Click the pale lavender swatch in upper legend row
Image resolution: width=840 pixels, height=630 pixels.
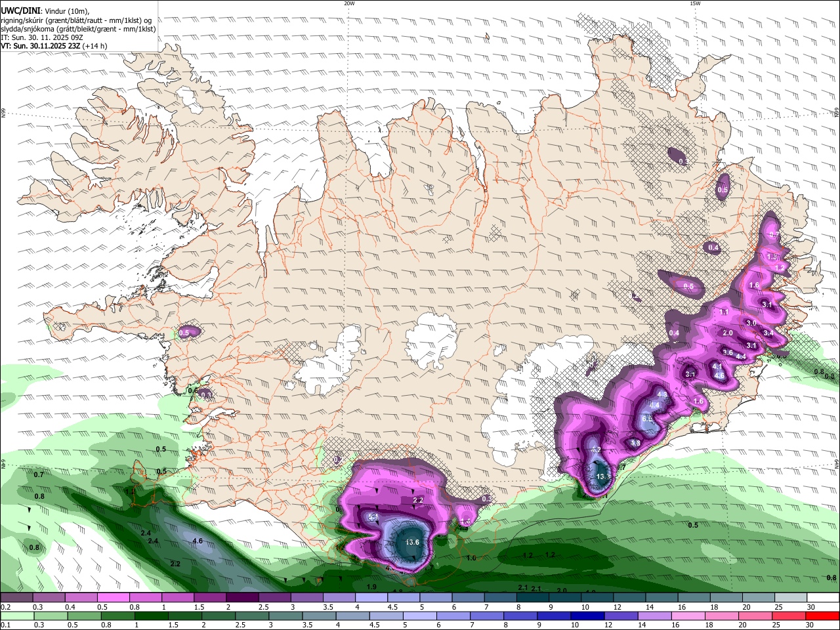371,598
